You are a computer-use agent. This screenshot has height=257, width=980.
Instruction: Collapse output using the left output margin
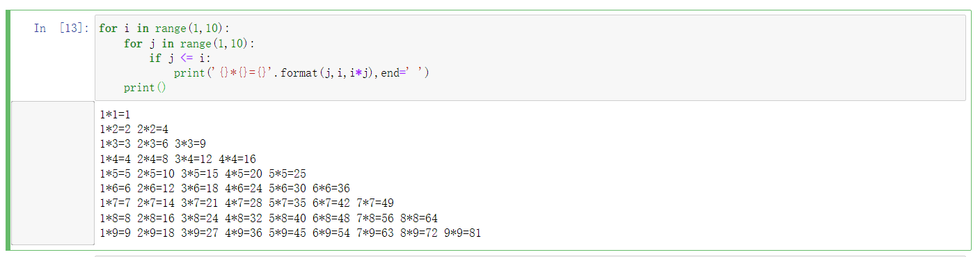(x=53, y=173)
